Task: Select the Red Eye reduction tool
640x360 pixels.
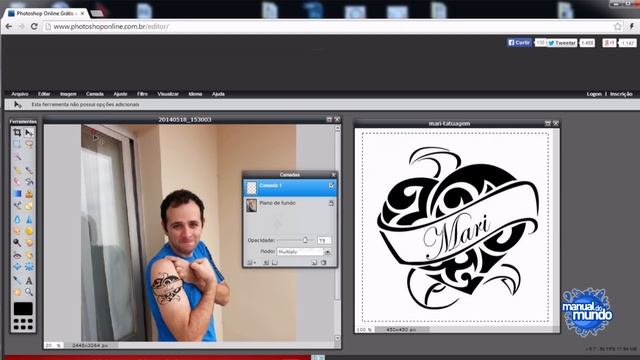Action: coord(17,256)
